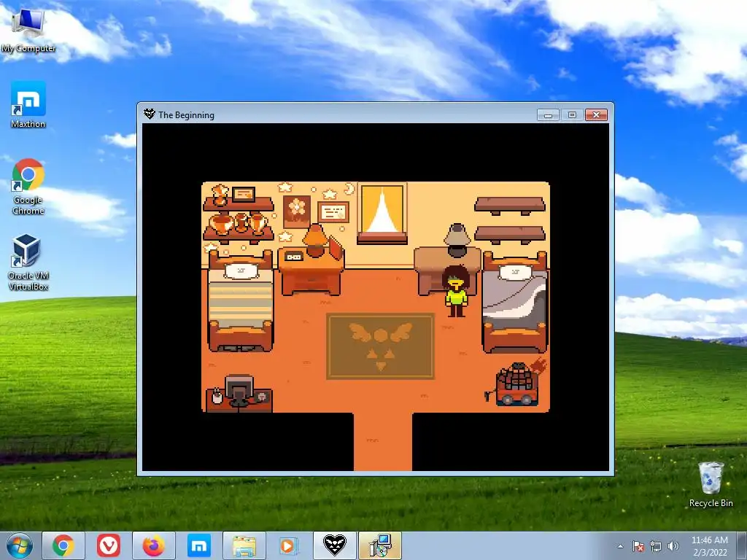Show hidden system tray icons

click(x=620, y=546)
